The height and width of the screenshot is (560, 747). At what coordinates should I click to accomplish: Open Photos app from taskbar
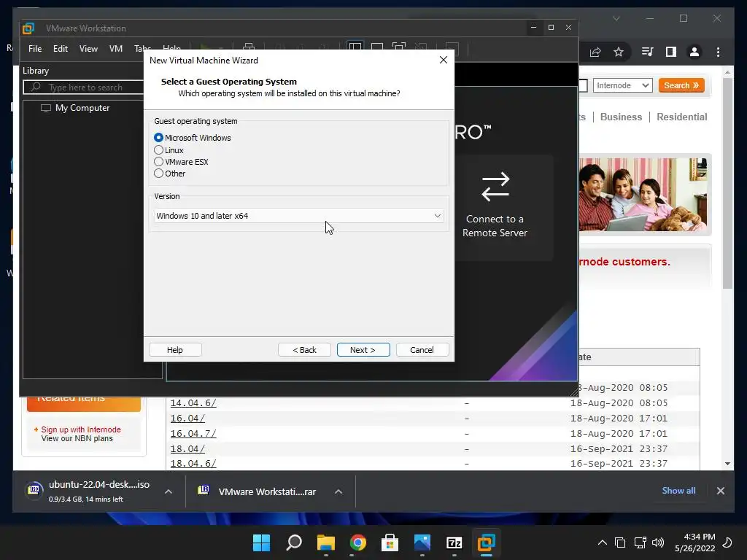click(x=422, y=542)
